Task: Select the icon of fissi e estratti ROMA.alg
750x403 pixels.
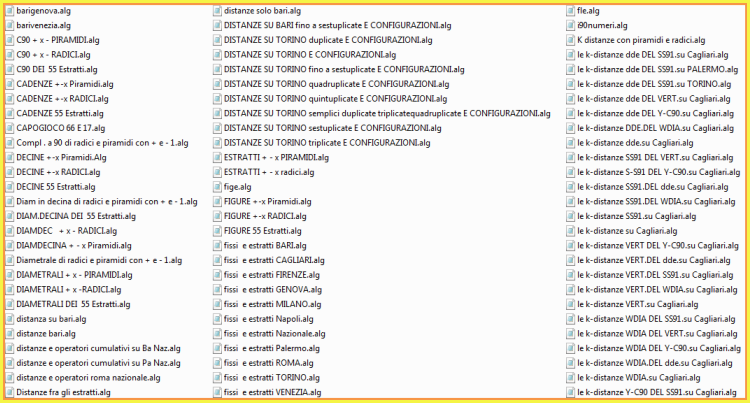Action: click(217, 363)
